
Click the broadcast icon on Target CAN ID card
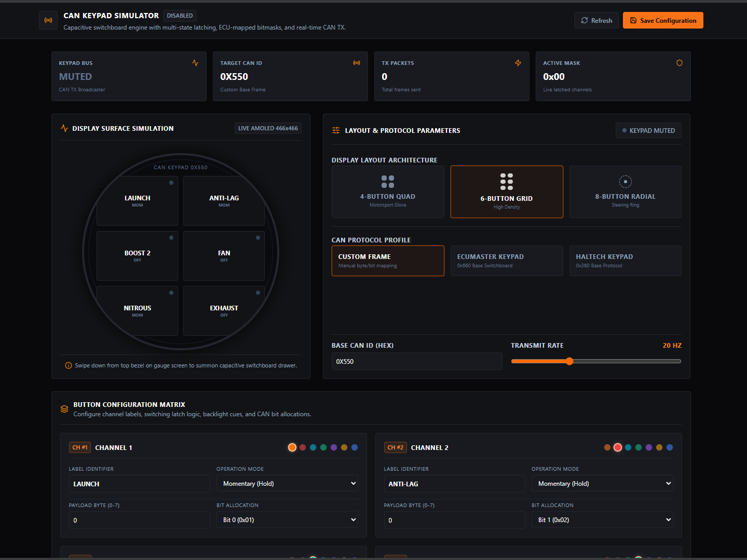tap(357, 63)
